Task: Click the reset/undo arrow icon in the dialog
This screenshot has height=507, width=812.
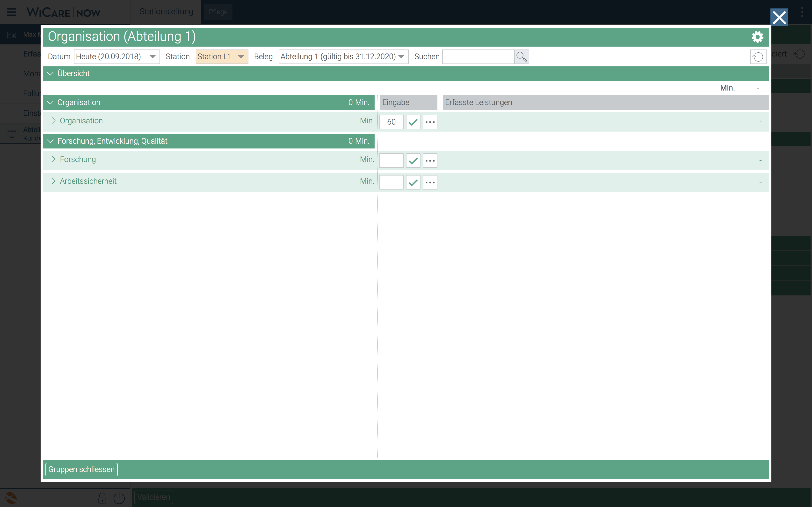Action: tap(758, 57)
